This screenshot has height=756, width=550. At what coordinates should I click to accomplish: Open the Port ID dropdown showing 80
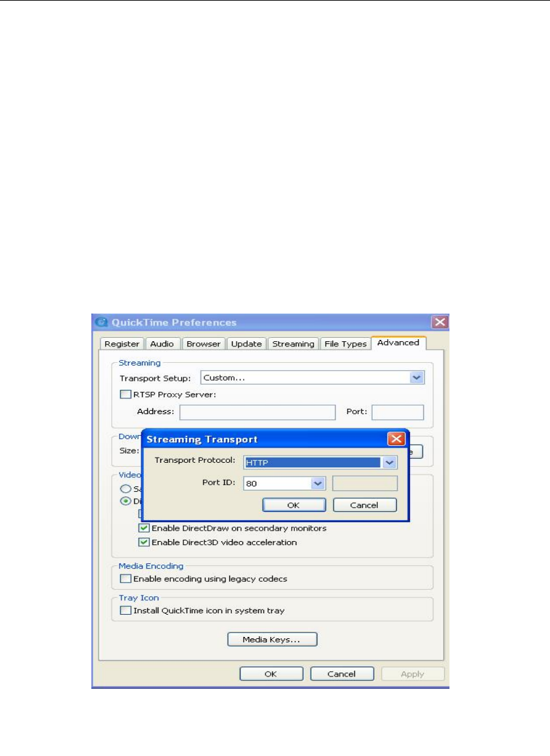click(285, 483)
